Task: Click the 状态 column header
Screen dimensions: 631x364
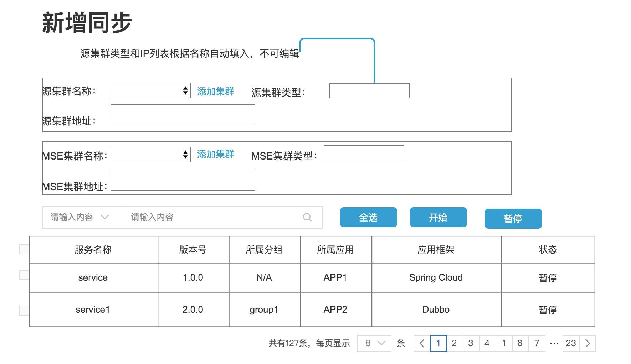Action: pos(548,250)
